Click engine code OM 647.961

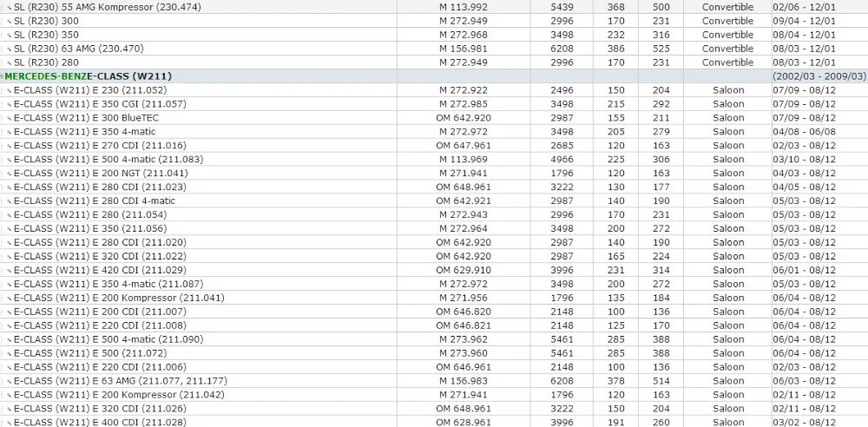[464, 146]
